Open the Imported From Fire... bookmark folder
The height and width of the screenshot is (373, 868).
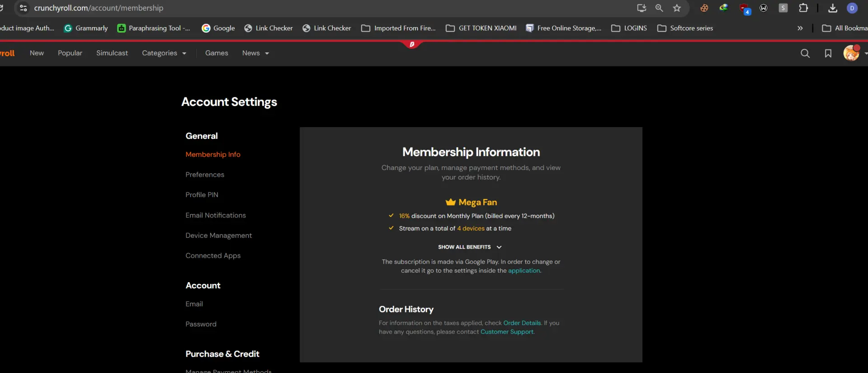398,28
